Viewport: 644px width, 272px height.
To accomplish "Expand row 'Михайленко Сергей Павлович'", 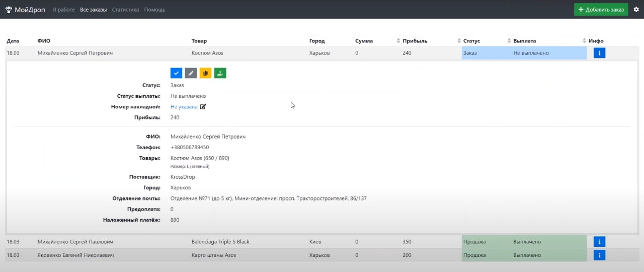I will (x=75, y=242).
